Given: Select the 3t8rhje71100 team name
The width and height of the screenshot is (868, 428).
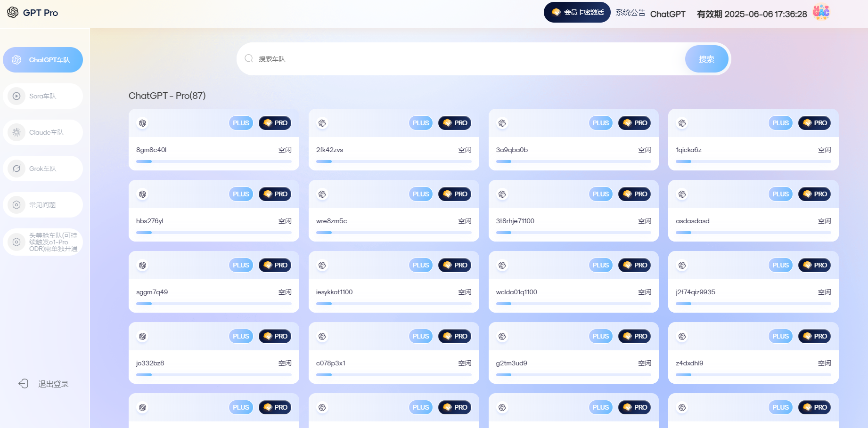Looking at the screenshot, I should tap(515, 221).
